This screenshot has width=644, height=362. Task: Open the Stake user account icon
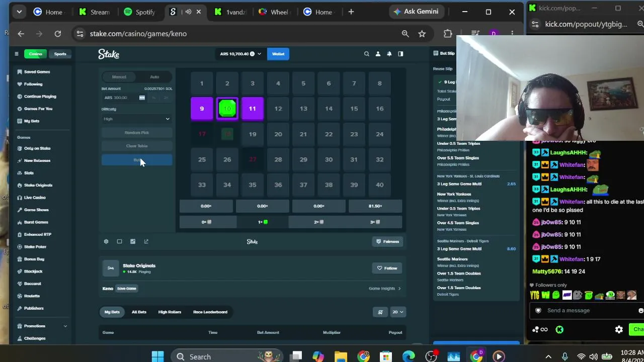click(378, 54)
